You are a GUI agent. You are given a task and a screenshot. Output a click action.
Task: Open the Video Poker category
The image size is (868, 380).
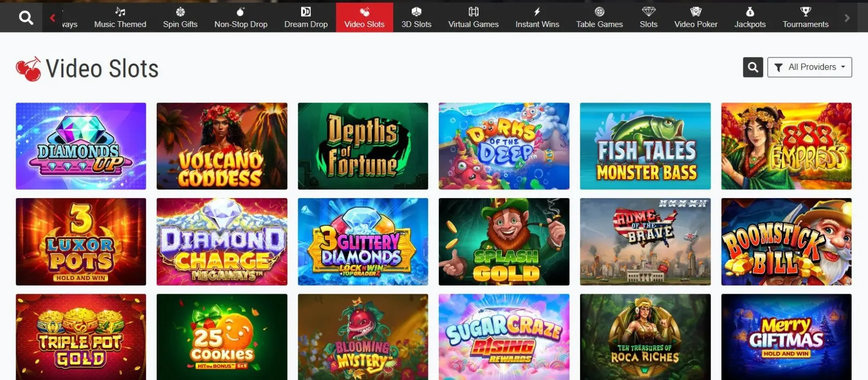(695, 18)
